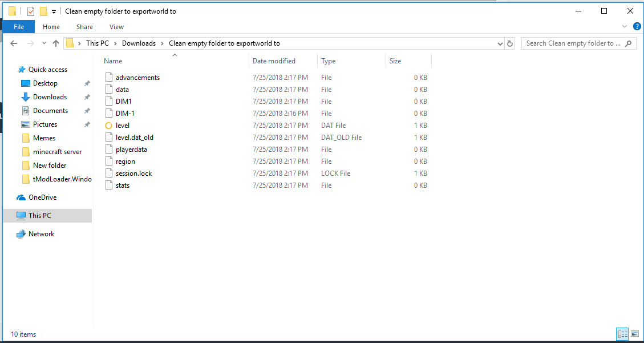This screenshot has height=343, width=644.
Task: Go forward with the right arrow
Action: (30, 43)
